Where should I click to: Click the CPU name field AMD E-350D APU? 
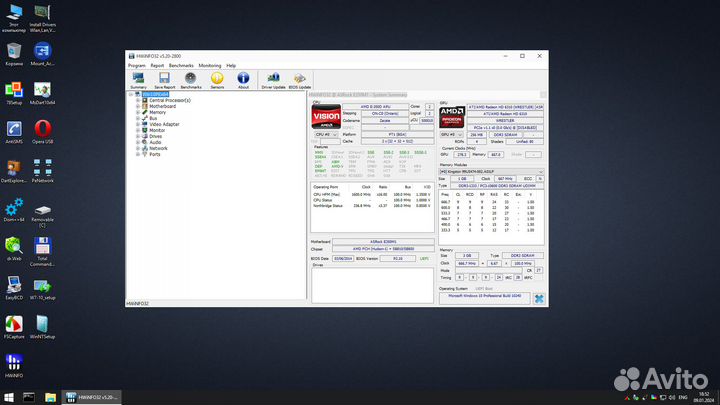pyautogui.click(x=375, y=107)
